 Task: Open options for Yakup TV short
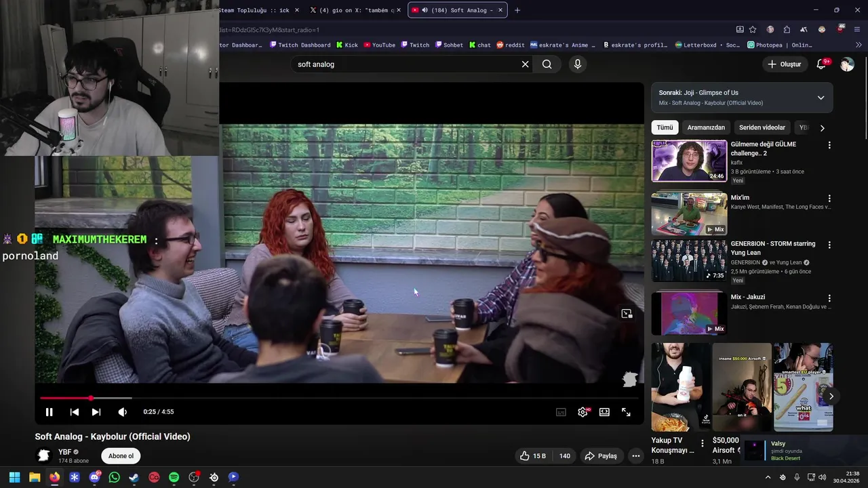click(x=703, y=444)
